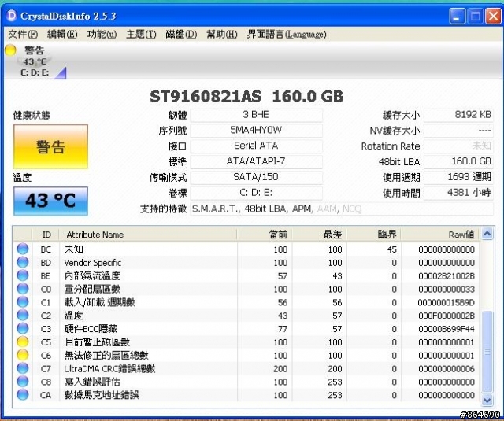Click the status icon for row C2
The width and height of the screenshot is (504, 421).
click(x=23, y=316)
